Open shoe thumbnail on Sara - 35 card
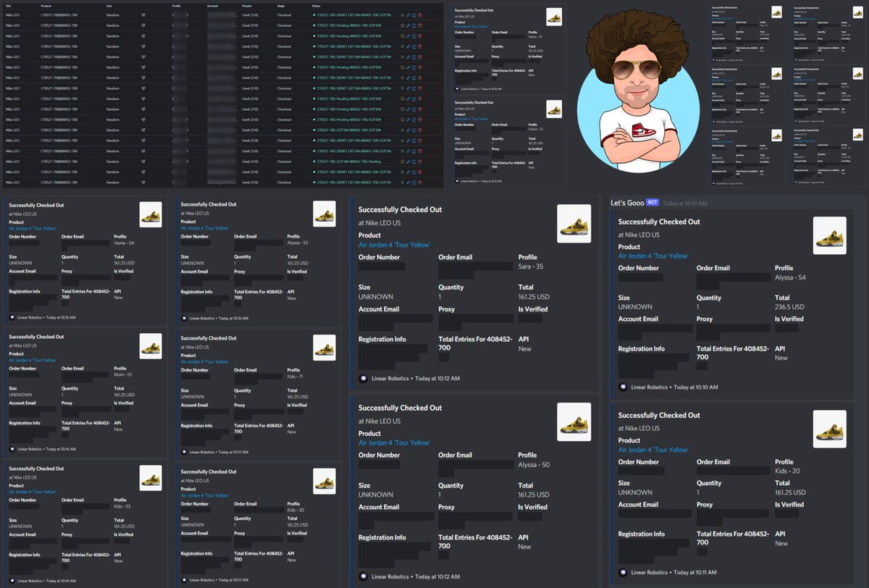 pos(574,223)
